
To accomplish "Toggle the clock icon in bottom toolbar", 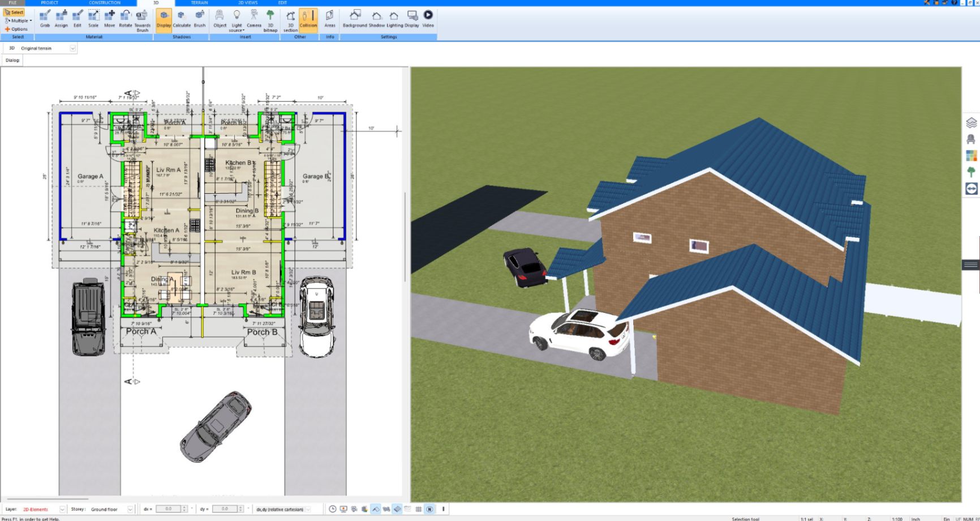I will (x=333, y=509).
